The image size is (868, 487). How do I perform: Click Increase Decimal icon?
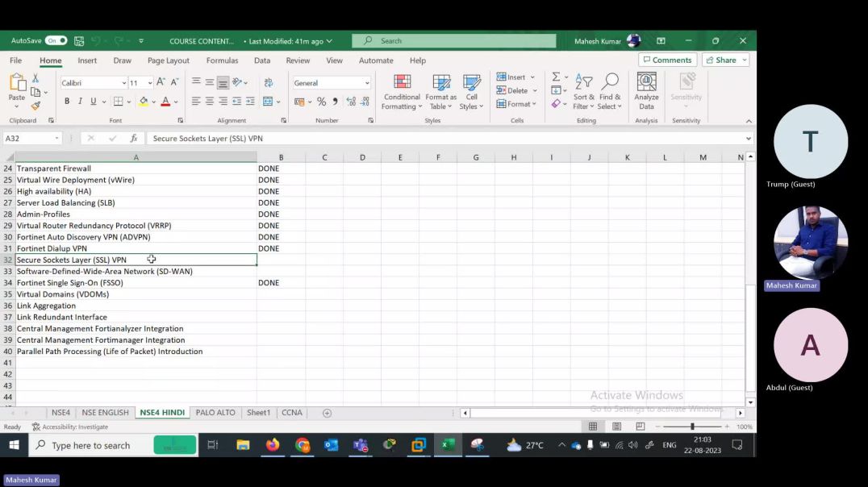[351, 102]
